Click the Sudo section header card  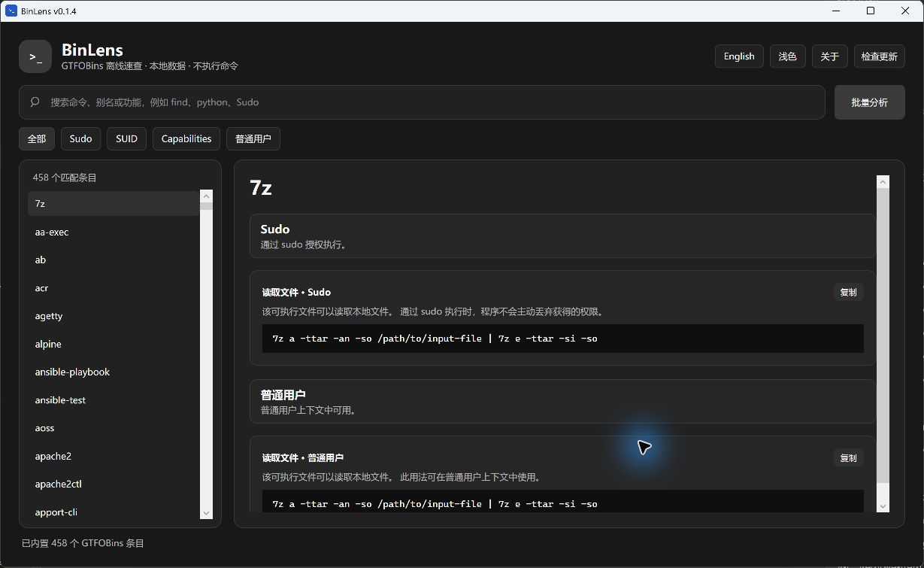click(562, 236)
